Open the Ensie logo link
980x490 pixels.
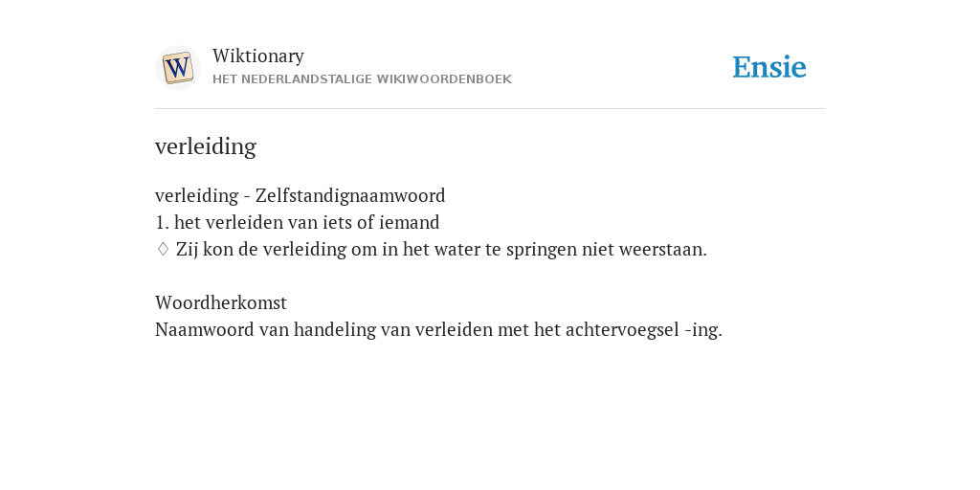[769, 67]
